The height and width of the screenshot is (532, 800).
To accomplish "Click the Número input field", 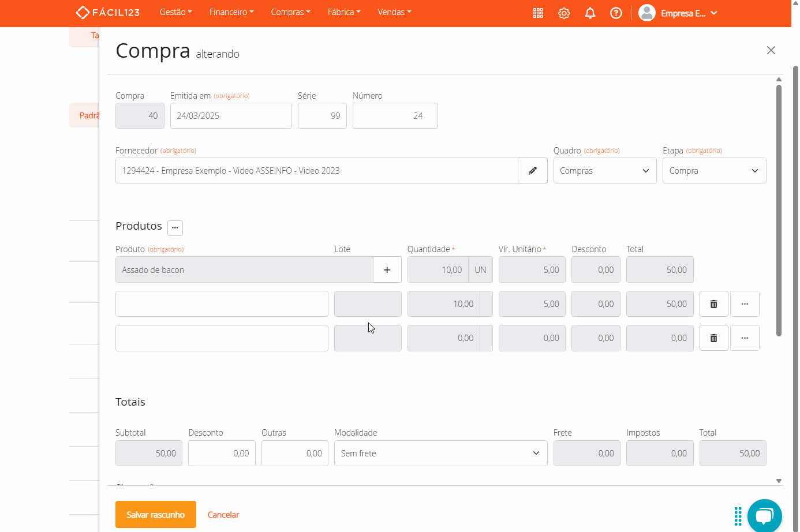I will [395, 116].
